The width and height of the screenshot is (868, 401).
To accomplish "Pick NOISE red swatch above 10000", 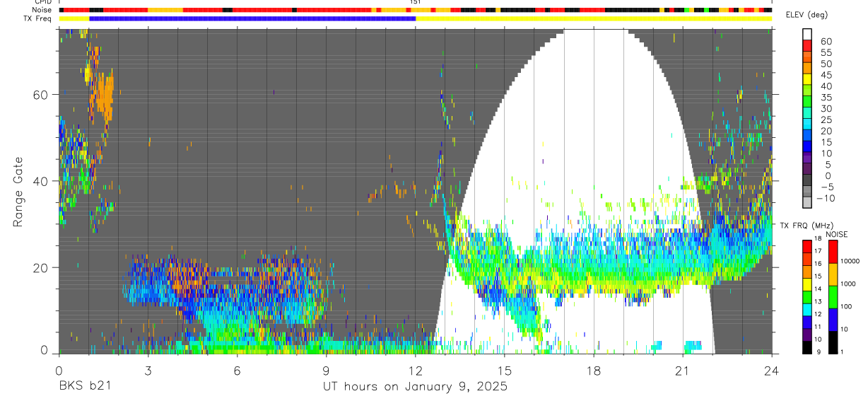I will pyautogui.click(x=832, y=251).
